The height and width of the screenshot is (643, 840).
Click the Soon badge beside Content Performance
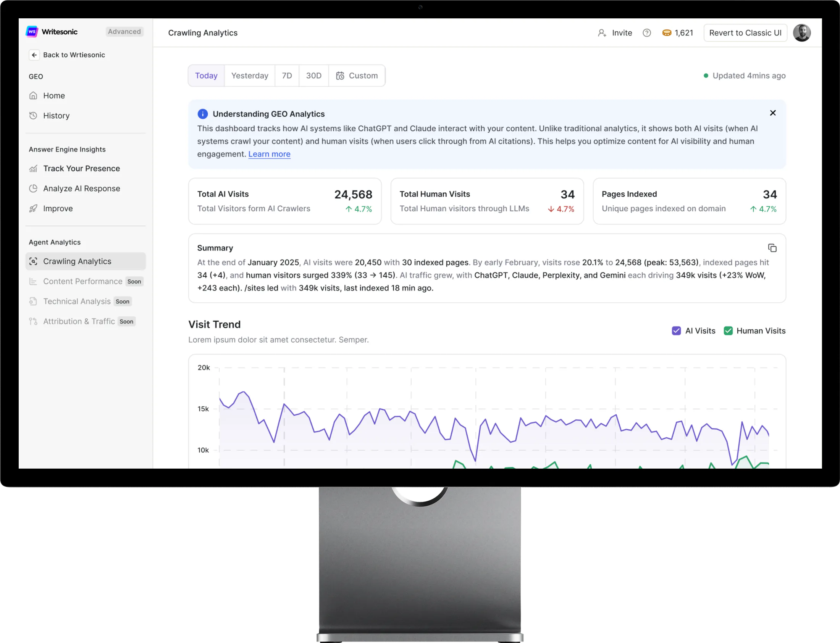pyautogui.click(x=134, y=282)
